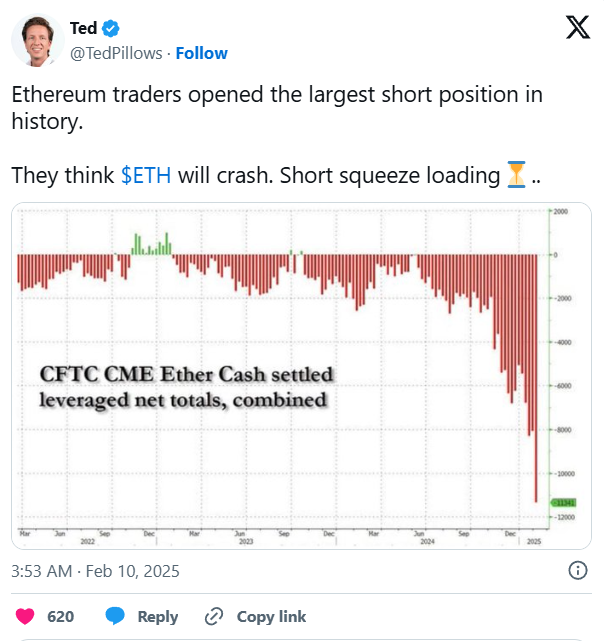Click the 620 likes count

coord(61,616)
